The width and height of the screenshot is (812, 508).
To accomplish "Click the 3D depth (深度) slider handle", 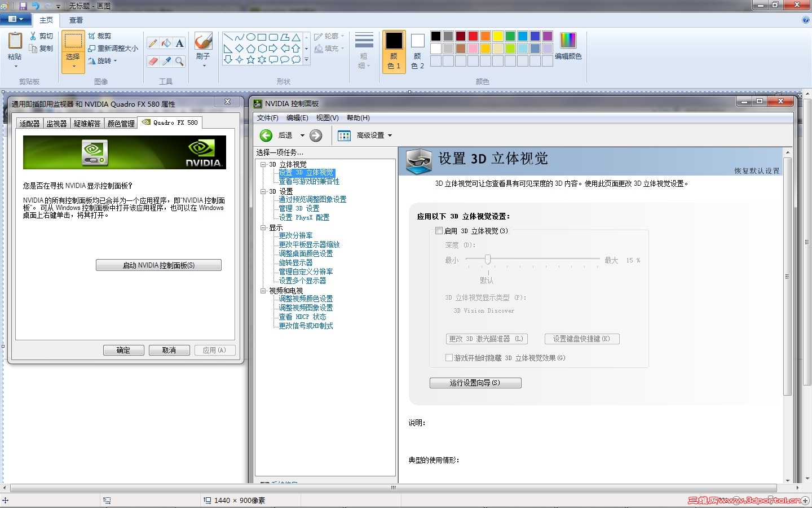I will tap(488, 259).
